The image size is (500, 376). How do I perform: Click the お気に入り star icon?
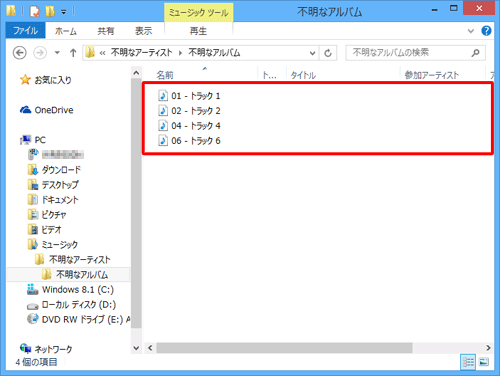point(25,80)
